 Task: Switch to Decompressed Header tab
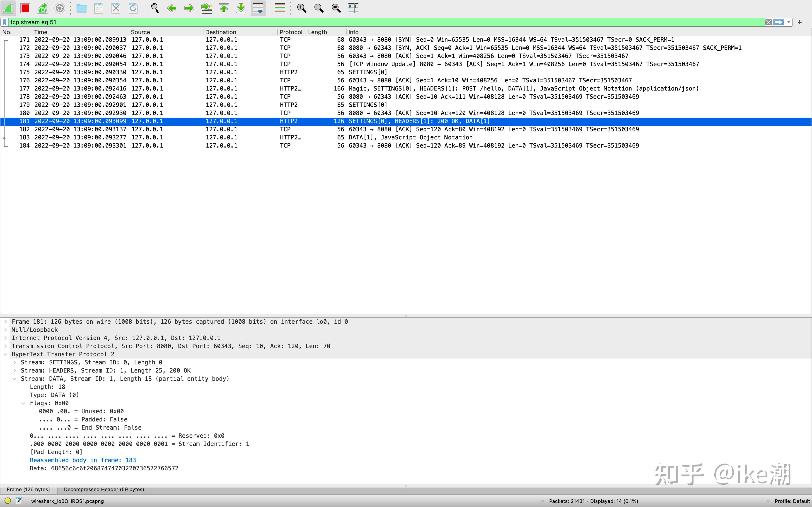104,490
